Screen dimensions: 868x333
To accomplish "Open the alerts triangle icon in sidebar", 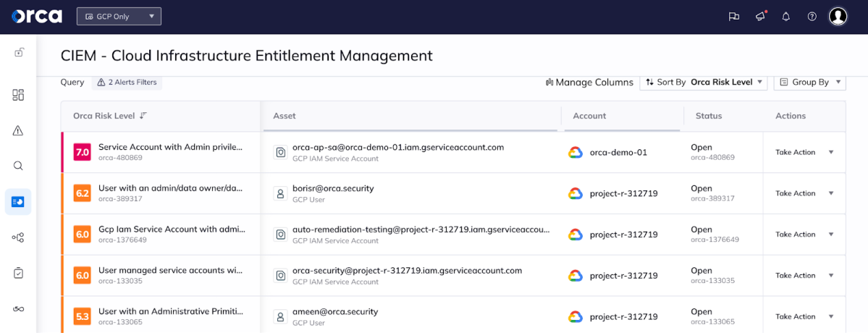I will click(x=18, y=130).
